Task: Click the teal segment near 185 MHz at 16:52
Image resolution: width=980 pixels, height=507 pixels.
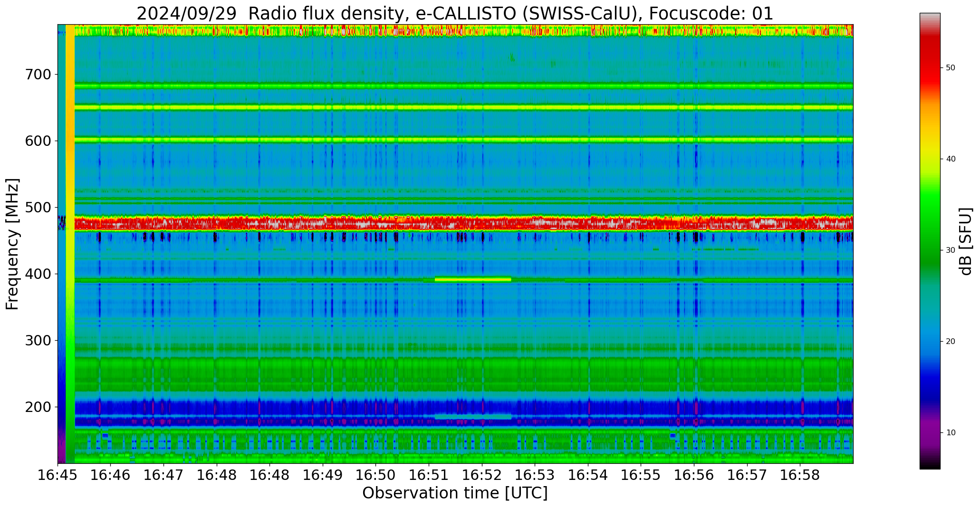Action: coord(473,417)
